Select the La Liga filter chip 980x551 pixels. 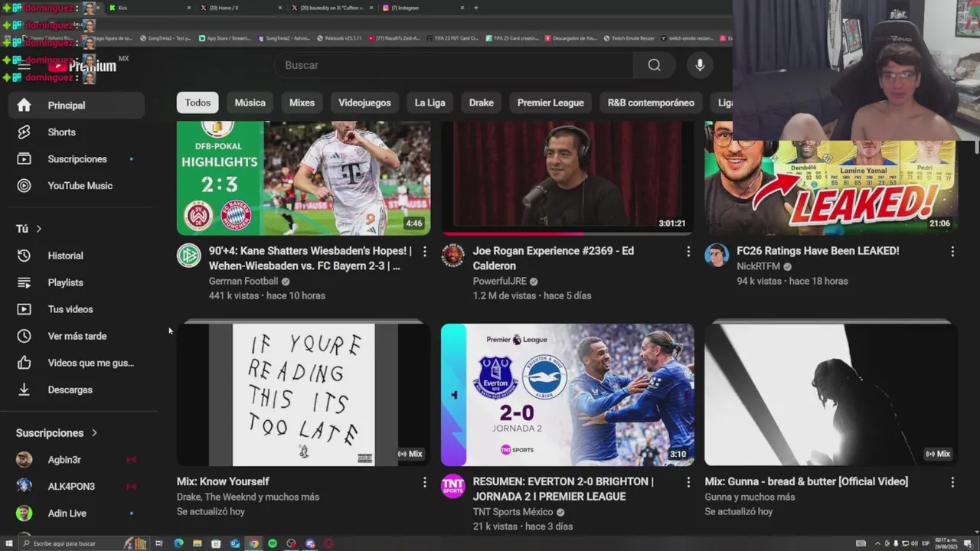[x=430, y=103]
